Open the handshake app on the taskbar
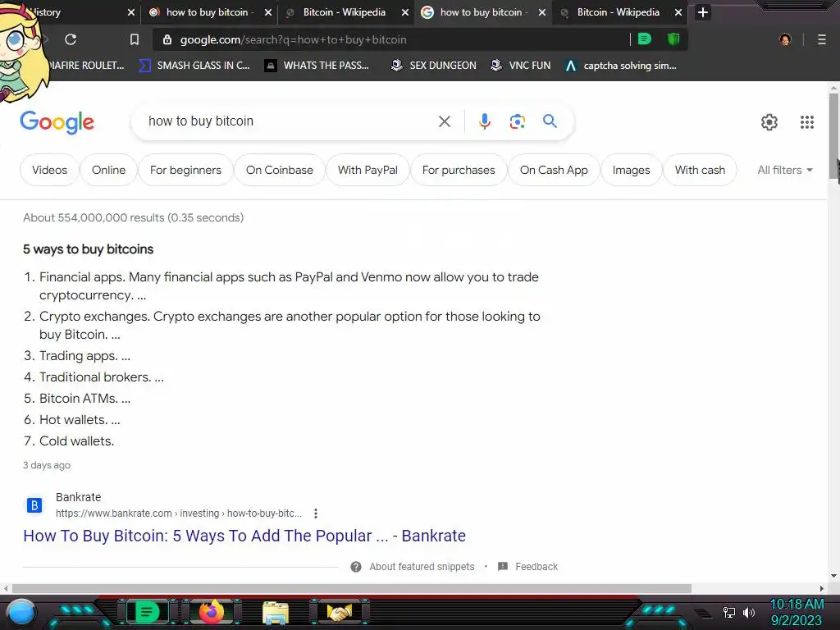The width and height of the screenshot is (840, 630). tap(340, 612)
